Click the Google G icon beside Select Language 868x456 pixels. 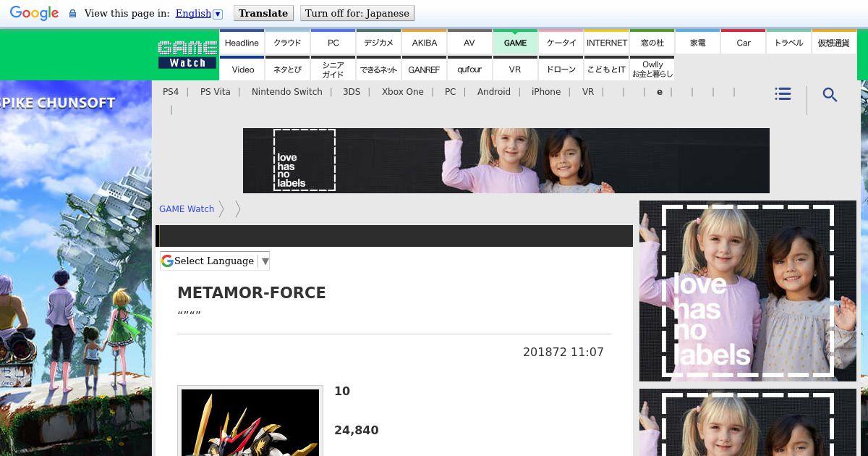(167, 261)
